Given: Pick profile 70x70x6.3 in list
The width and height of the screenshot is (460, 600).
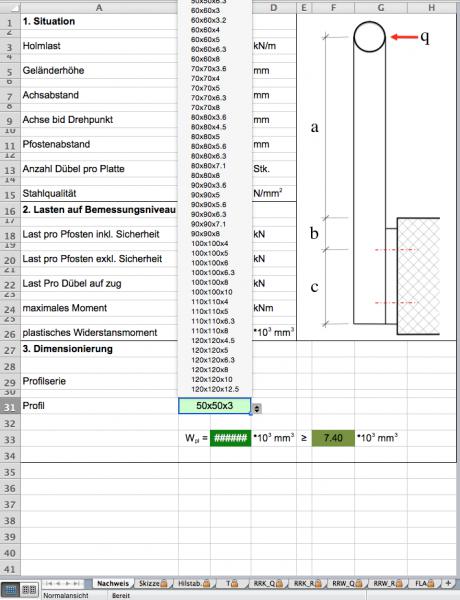Looking at the screenshot, I should (x=209, y=98).
